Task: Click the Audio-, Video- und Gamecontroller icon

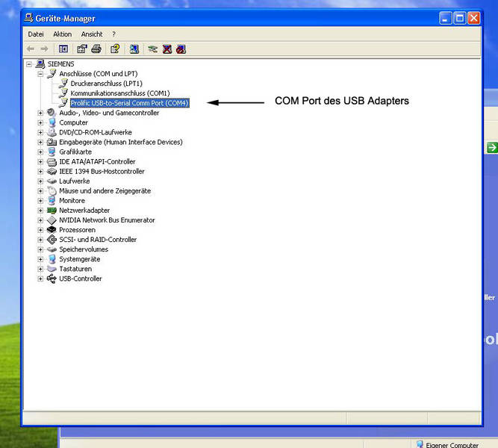Action: click(52, 113)
